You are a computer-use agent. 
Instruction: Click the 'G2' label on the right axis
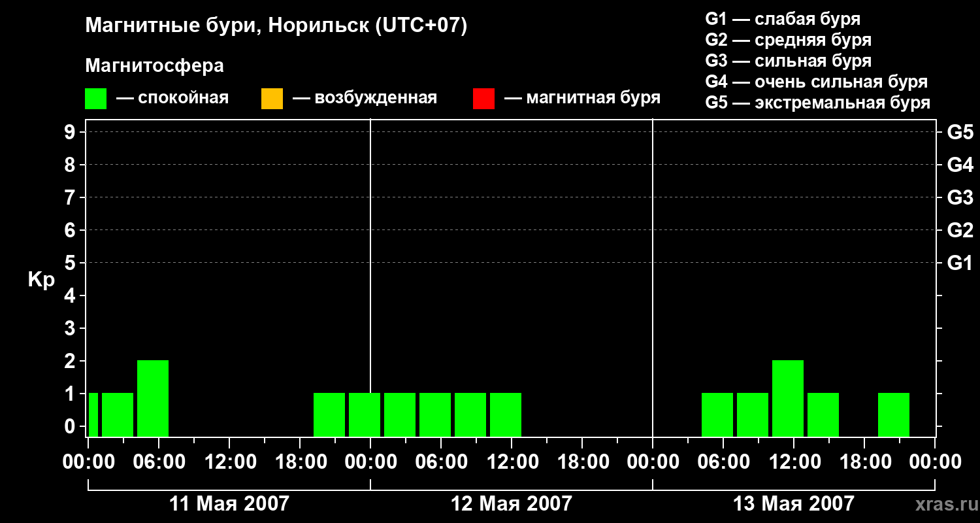960,230
